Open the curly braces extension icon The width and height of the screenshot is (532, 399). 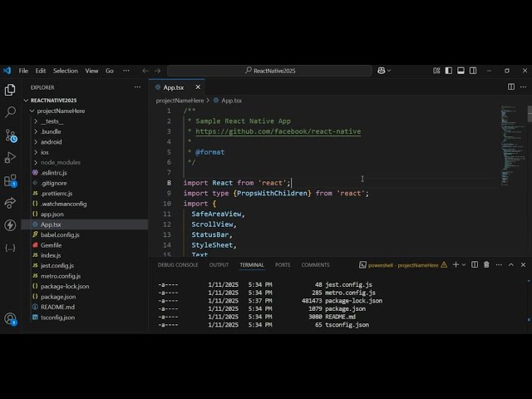tap(10, 248)
